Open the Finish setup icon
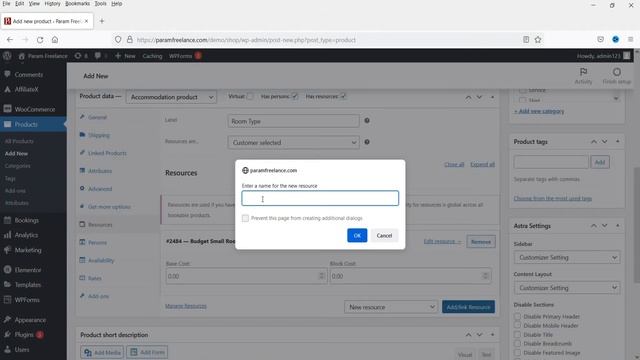Viewport: 640px width, 360px height. pyautogui.click(x=617, y=76)
